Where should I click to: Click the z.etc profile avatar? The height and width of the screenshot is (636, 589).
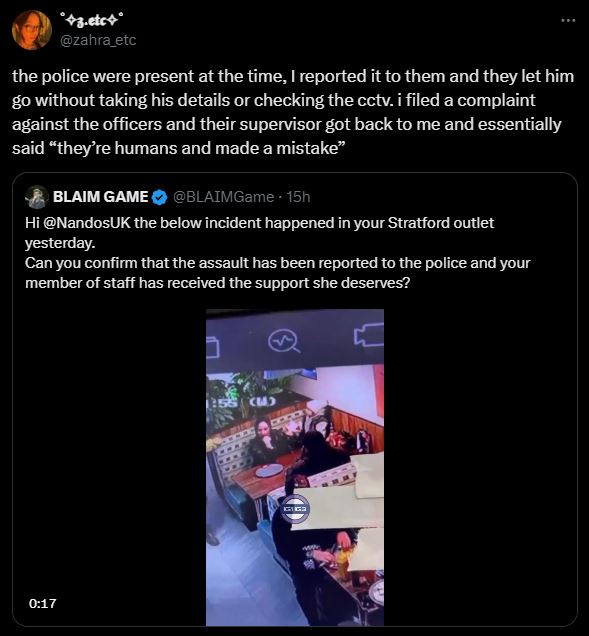click(32, 30)
